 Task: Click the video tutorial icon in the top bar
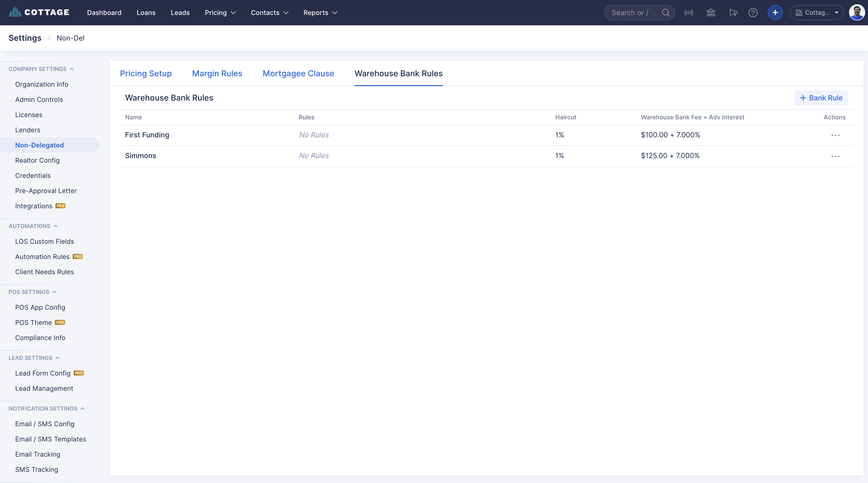(733, 13)
